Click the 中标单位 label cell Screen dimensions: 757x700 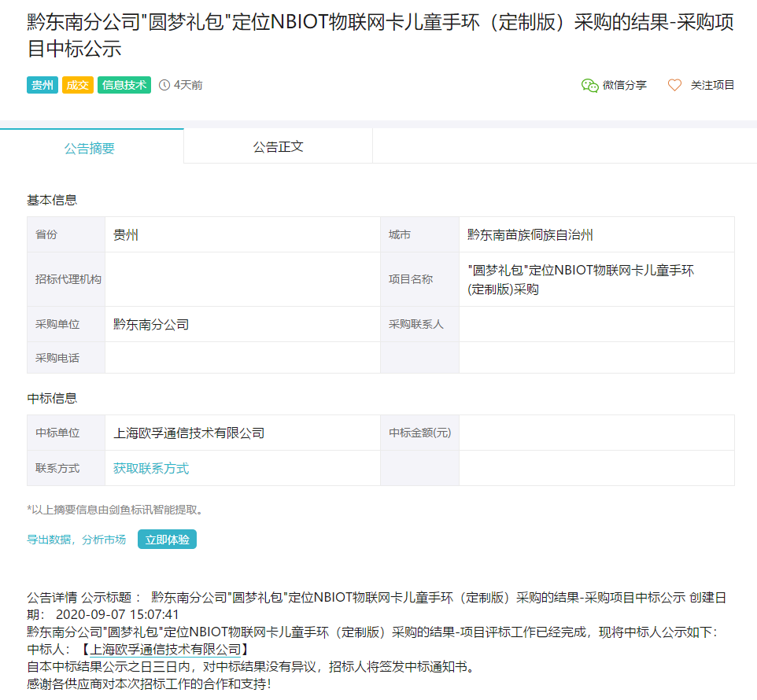(x=66, y=433)
